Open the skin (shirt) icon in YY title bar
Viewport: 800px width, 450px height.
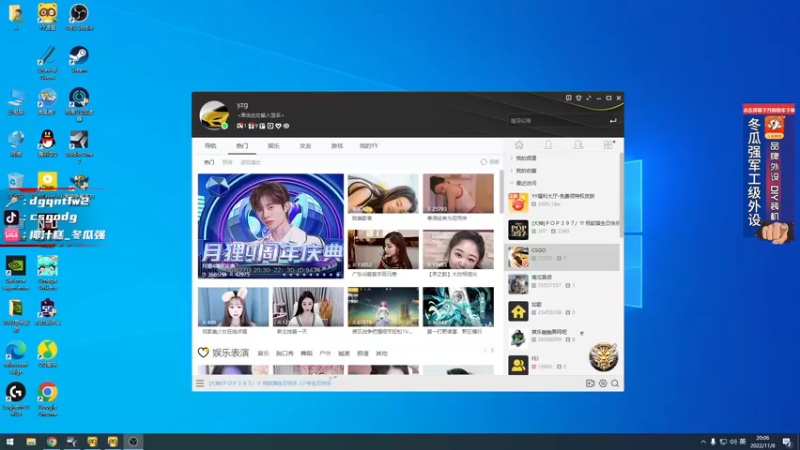(x=579, y=98)
